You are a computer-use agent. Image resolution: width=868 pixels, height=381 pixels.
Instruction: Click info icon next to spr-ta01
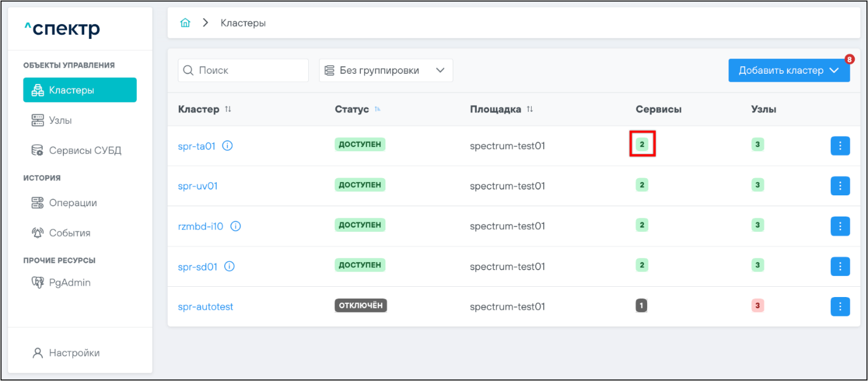228,146
